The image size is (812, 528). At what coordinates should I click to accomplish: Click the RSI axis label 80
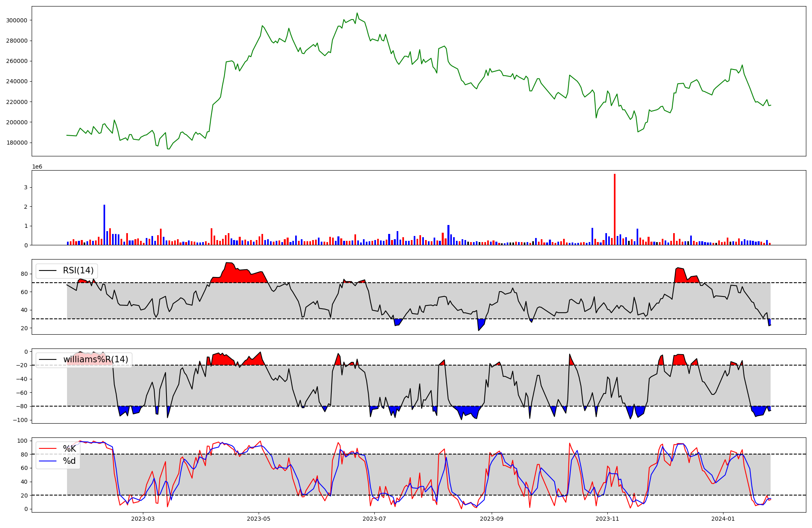coord(24,274)
